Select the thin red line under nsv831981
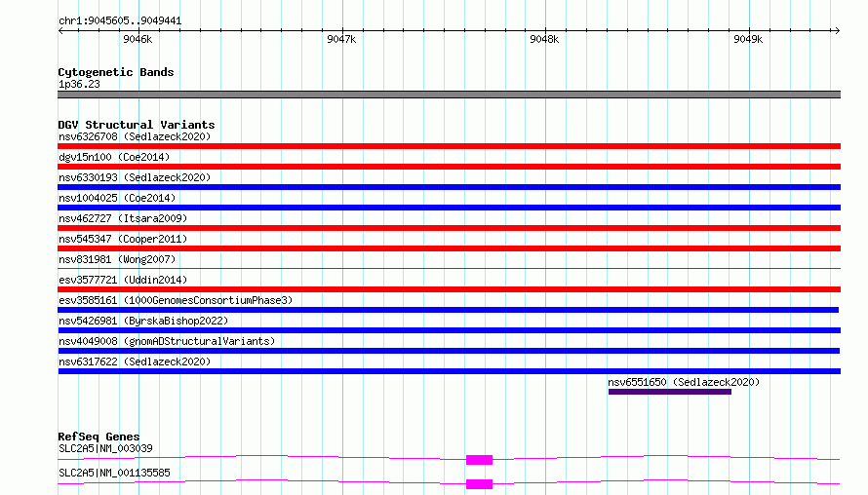 449,268
